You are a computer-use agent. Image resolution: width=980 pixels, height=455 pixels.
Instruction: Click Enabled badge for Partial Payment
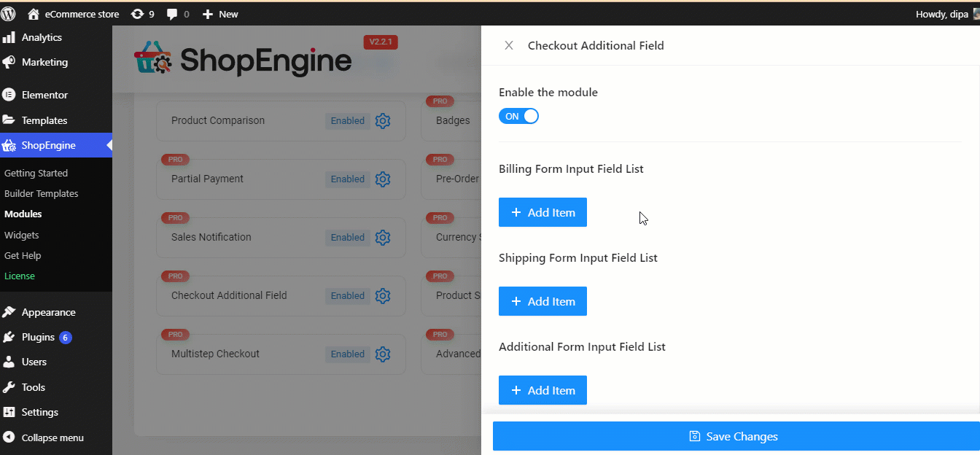(347, 179)
